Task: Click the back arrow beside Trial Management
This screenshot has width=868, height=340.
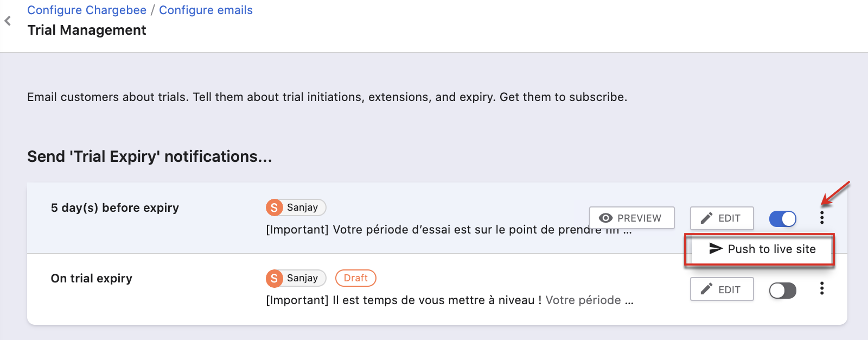Action: (8, 21)
